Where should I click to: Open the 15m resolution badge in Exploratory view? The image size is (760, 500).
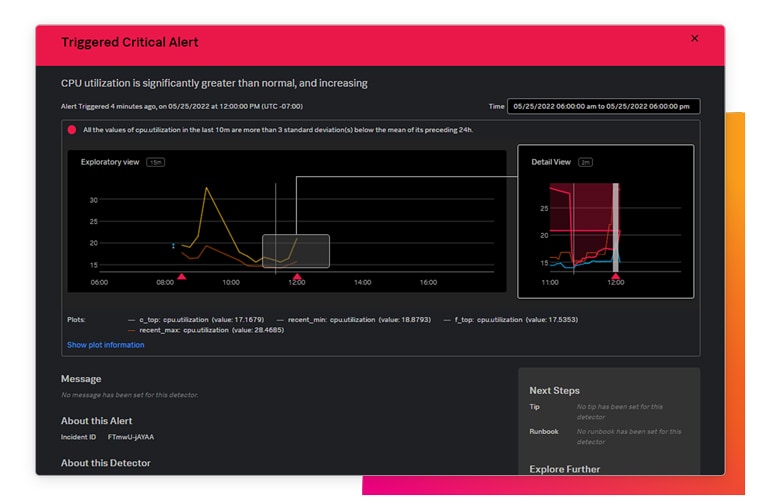click(x=156, y=162)
